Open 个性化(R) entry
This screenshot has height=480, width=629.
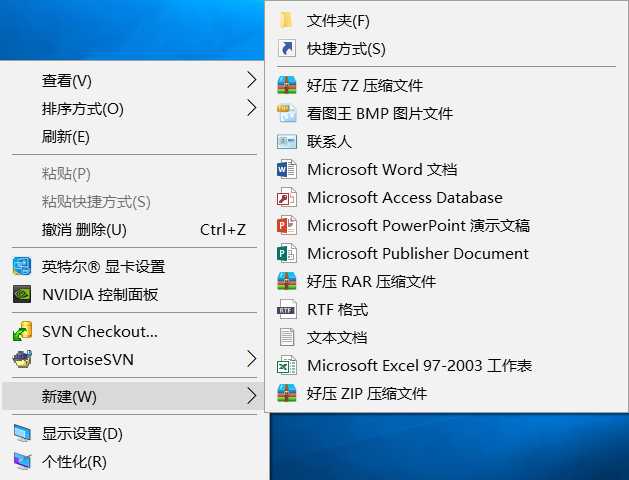(x=134, y=462)
